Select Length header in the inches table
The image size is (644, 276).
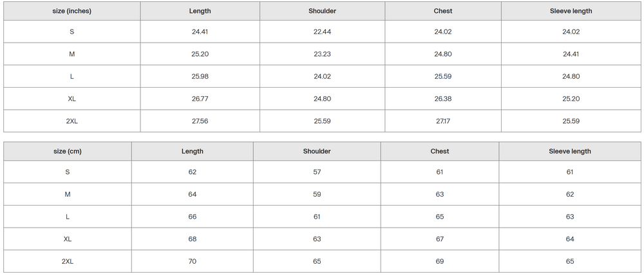pyautogui.click(x=200, y=11)
